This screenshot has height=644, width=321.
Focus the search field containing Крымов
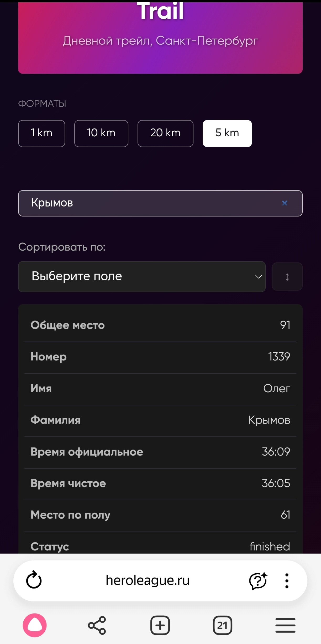tap(160, 203)
